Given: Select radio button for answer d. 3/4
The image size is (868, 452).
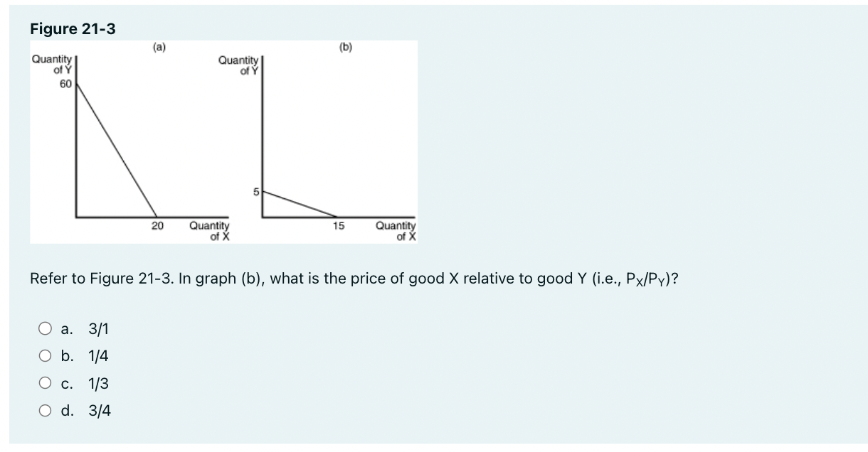Looking at the screenshot, I should (45, 411).
